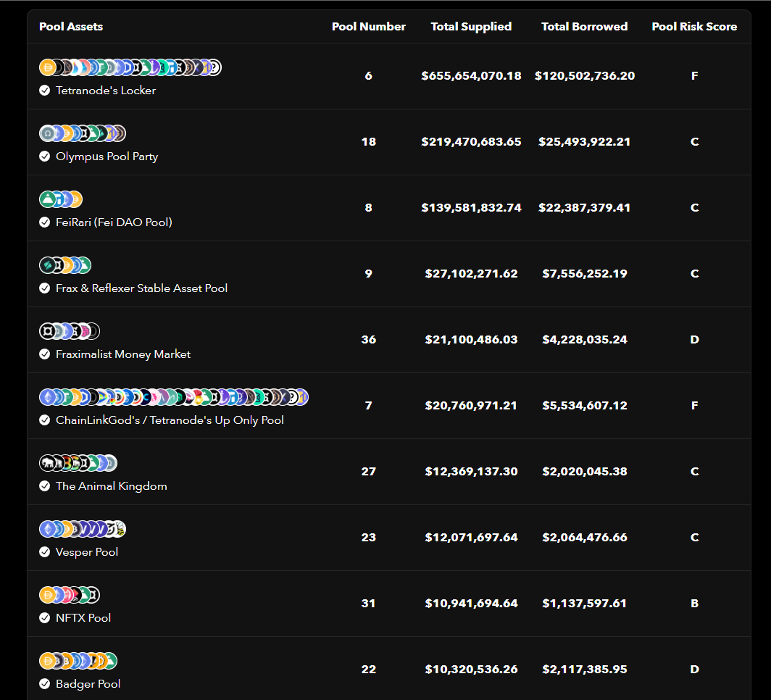The width and height of the screenshot is (771, 700).
Task: Click the last token icon in the Vesper Pool row
Action: click(x=118, y=529)
